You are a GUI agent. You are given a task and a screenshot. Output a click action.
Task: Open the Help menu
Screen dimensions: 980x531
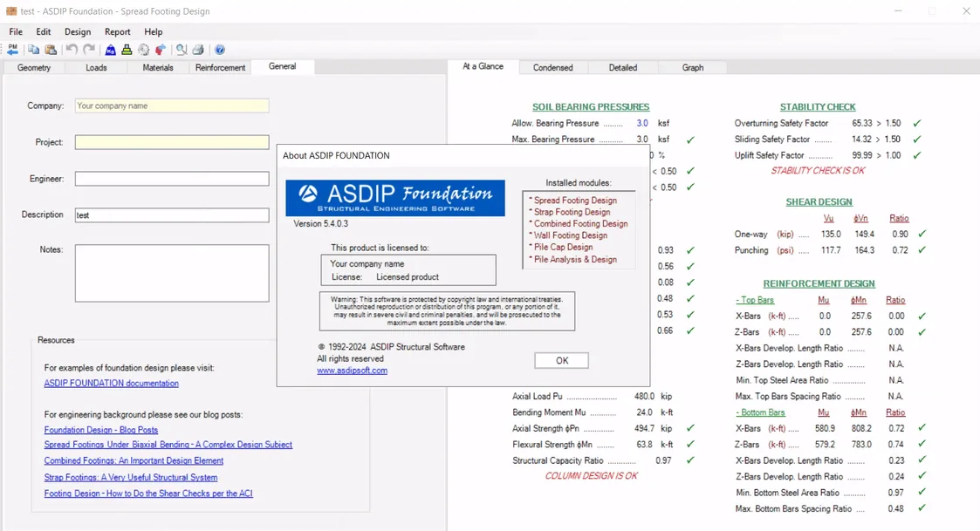click(153, 32)
